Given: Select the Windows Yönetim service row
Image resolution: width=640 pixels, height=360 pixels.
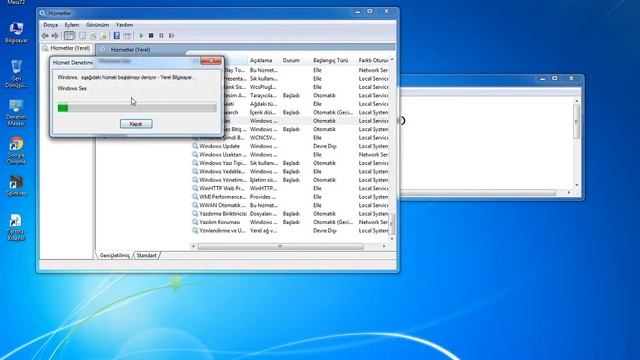Looking at the screenshot, I should 290,180.
